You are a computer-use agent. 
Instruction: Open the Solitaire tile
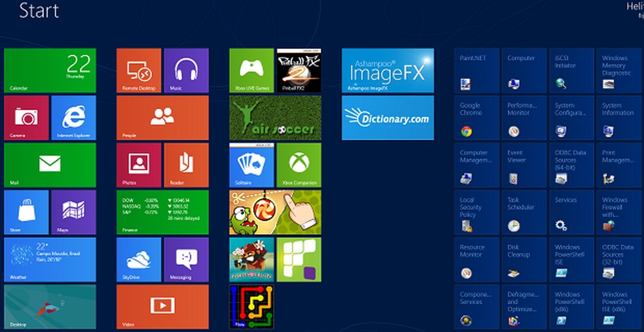click(252, 165)
